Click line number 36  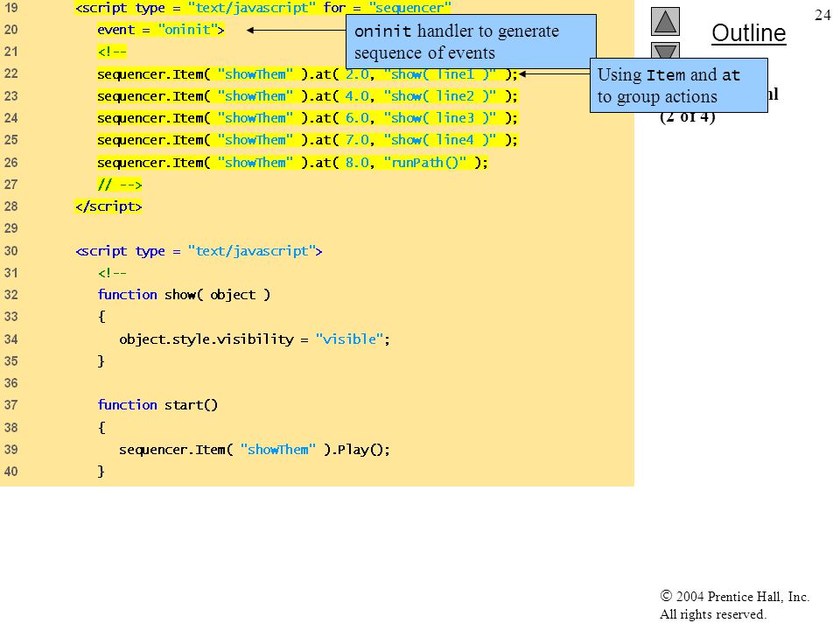pyautogui.click(x=10, y=383)
